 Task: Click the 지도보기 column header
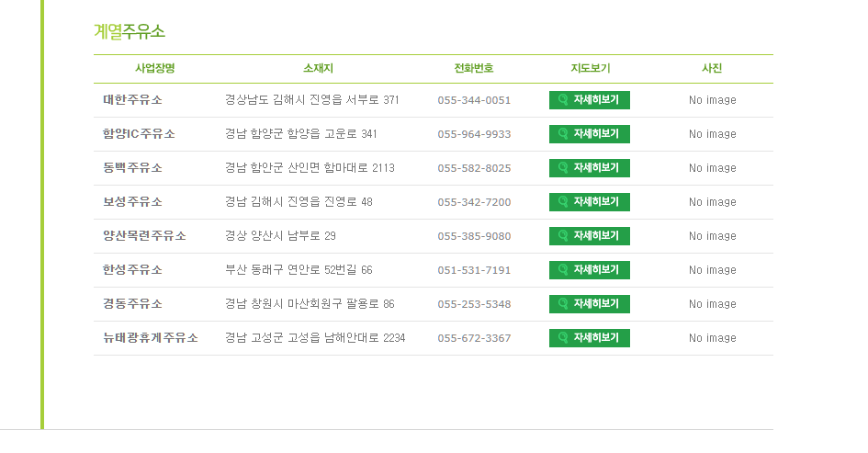pos(590,68)
